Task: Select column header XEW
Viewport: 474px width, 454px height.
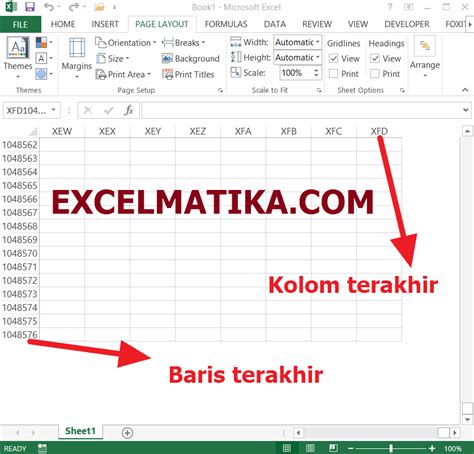Action: pos(62,131)
